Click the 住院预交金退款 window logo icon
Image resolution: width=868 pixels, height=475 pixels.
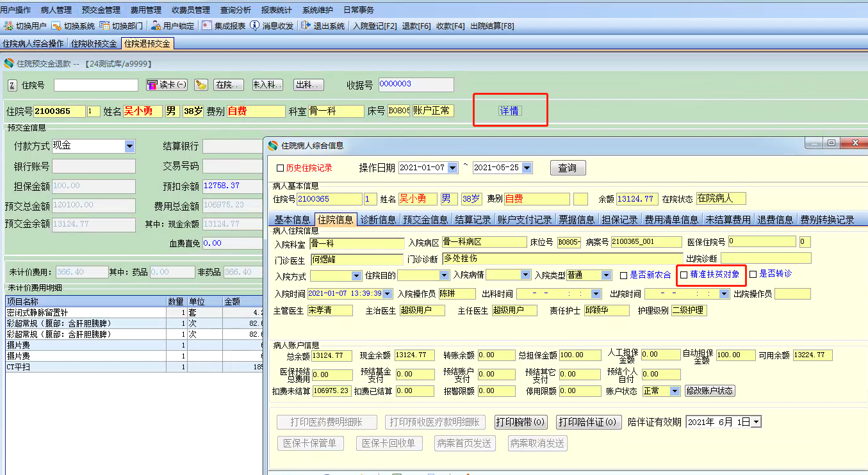9,63
